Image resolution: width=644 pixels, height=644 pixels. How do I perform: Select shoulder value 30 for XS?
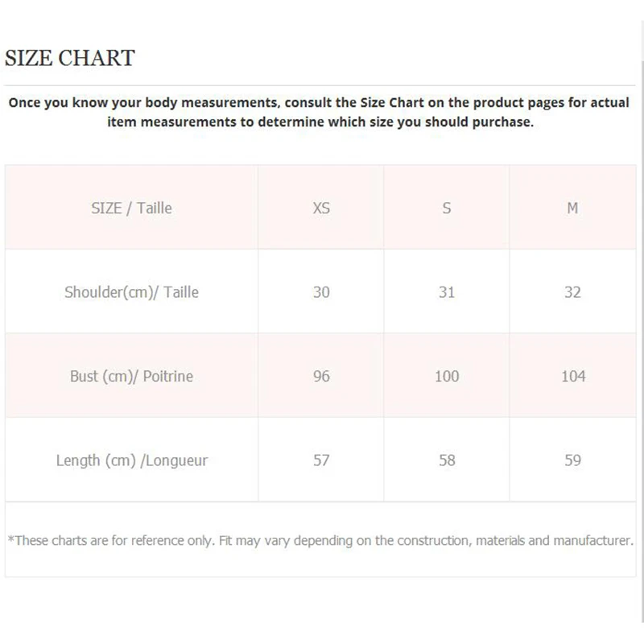[321, 292]
